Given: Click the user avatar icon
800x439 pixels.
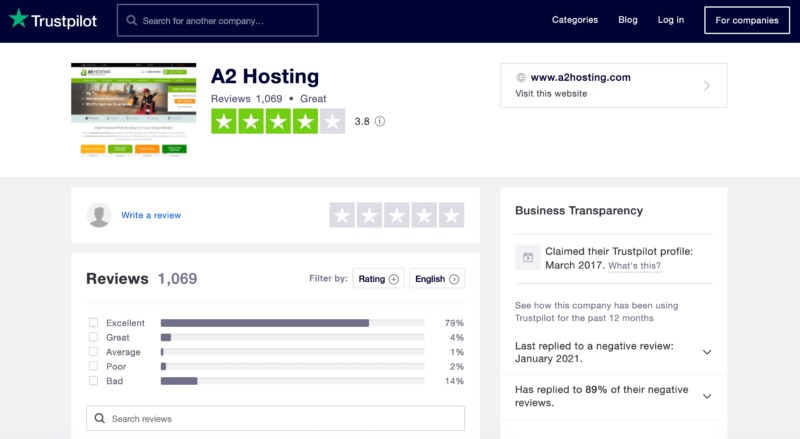Looking at the screenshot, I should tap(98, 215).
